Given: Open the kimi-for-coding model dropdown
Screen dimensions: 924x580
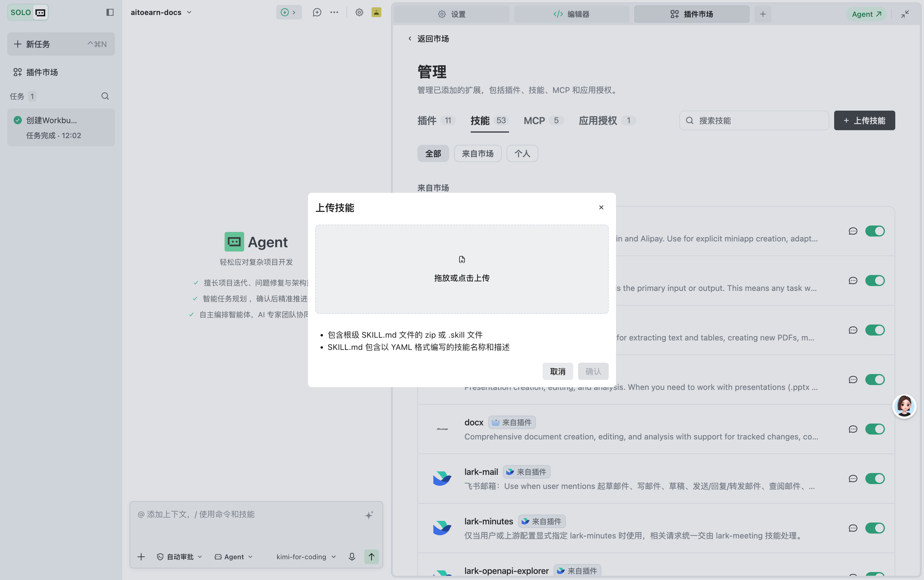Looking at the screenshot, I should tap(306, 556).
